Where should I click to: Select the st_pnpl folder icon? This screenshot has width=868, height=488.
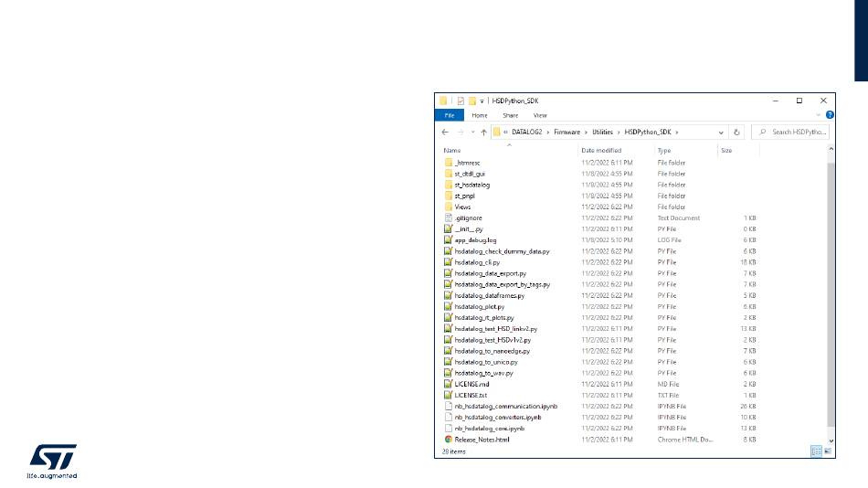[x=449, y=196]
